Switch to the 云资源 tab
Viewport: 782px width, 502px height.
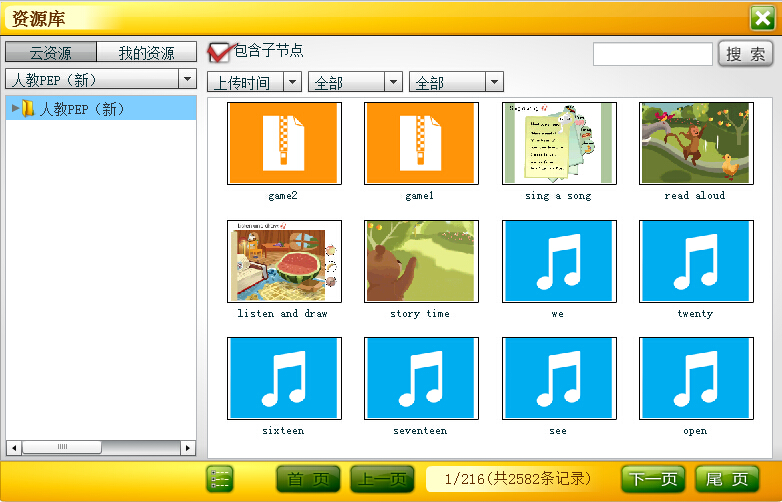[x=51, y=53]
